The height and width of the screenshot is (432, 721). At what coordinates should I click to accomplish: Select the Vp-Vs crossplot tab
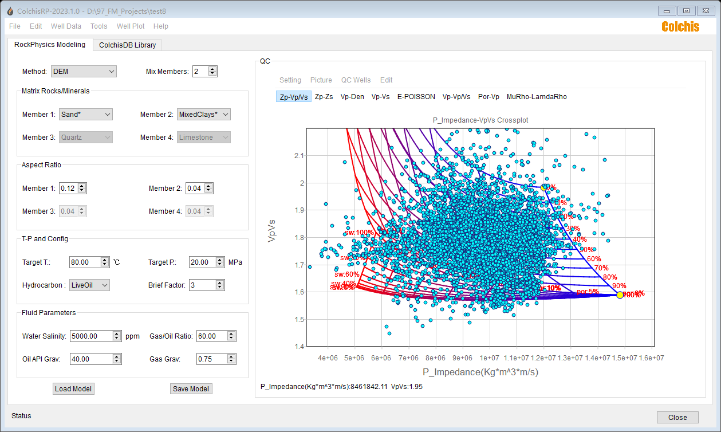click(x=380, y=97)
